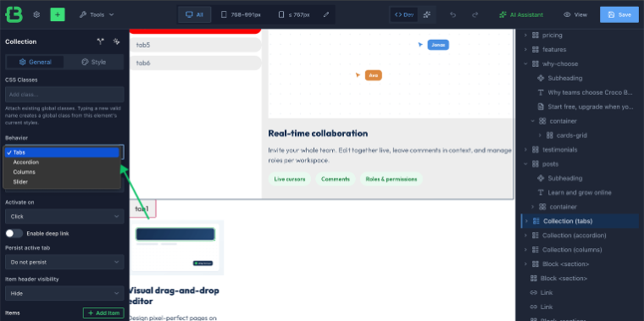Click the CSS Classes input field
Viewport: 644px width, 321px height.
pos(64,94)
